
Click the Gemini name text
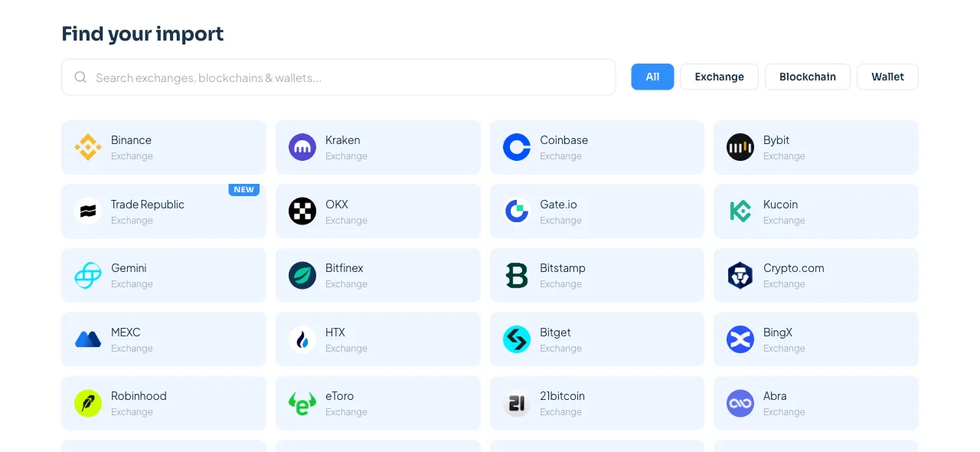(x=129, y=268)
